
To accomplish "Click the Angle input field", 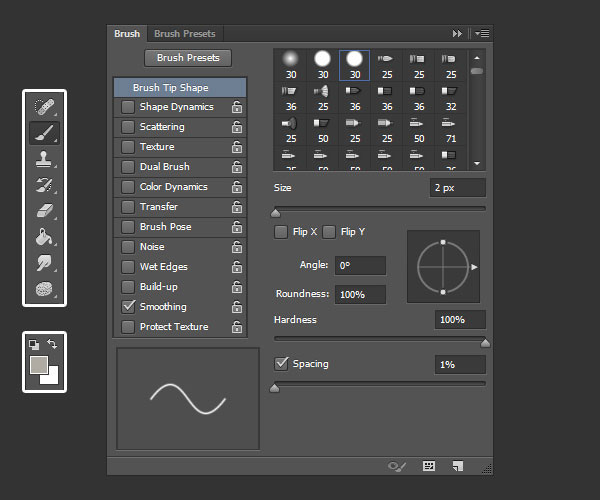I will 360,265.
